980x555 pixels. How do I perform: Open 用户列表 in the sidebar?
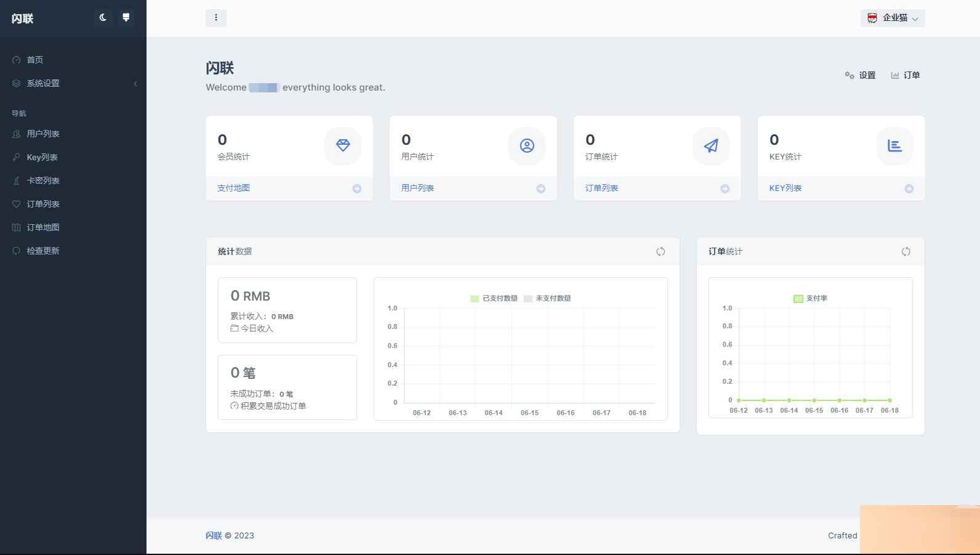(43, 134)
